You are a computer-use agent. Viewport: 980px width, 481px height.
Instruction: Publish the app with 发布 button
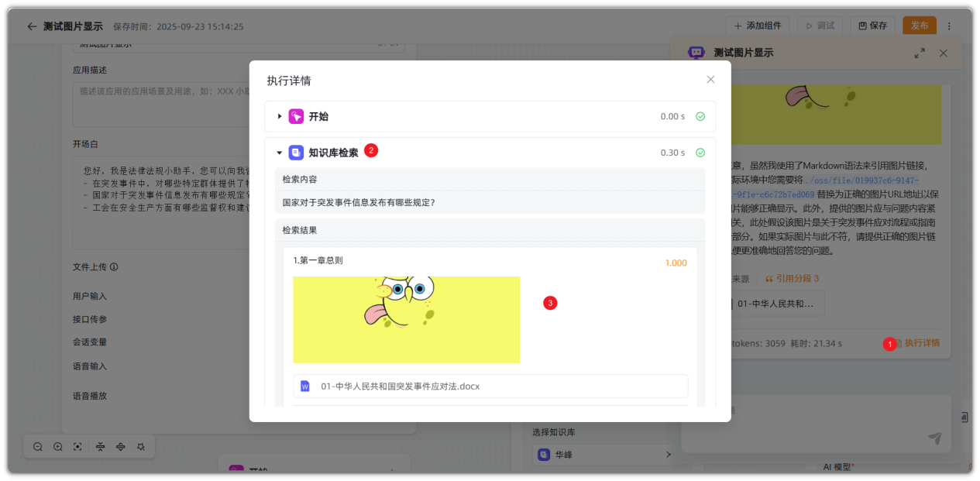[x=919, y=26]
